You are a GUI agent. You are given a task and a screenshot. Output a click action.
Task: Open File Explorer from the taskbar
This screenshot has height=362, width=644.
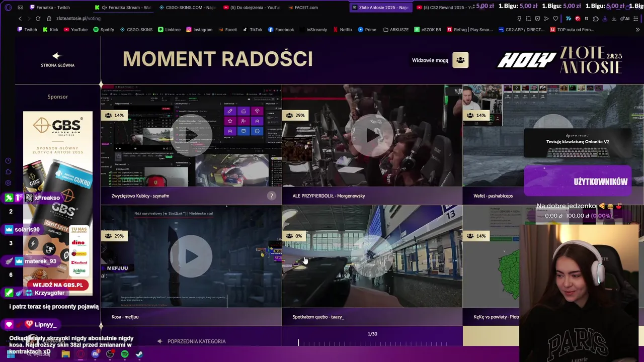tap(65, 354)
